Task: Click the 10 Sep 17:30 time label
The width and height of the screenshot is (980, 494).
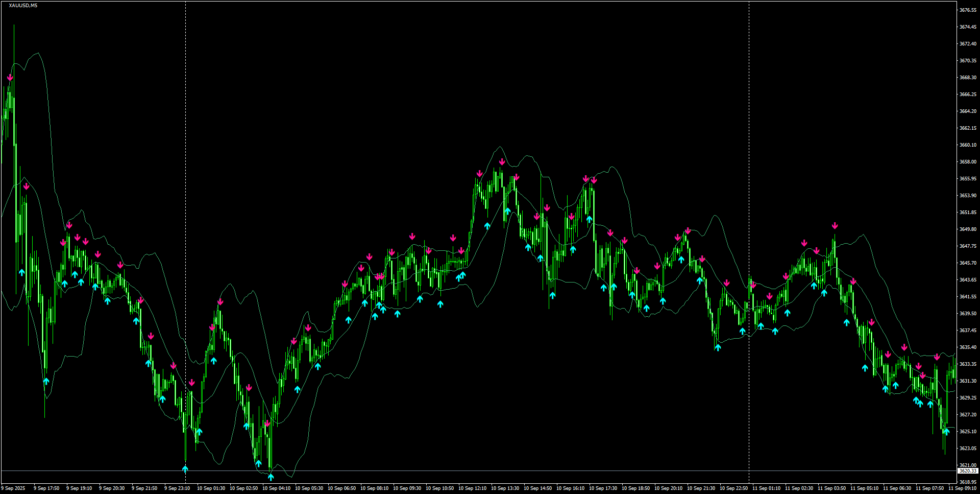Action: click(x=603, y=488)
